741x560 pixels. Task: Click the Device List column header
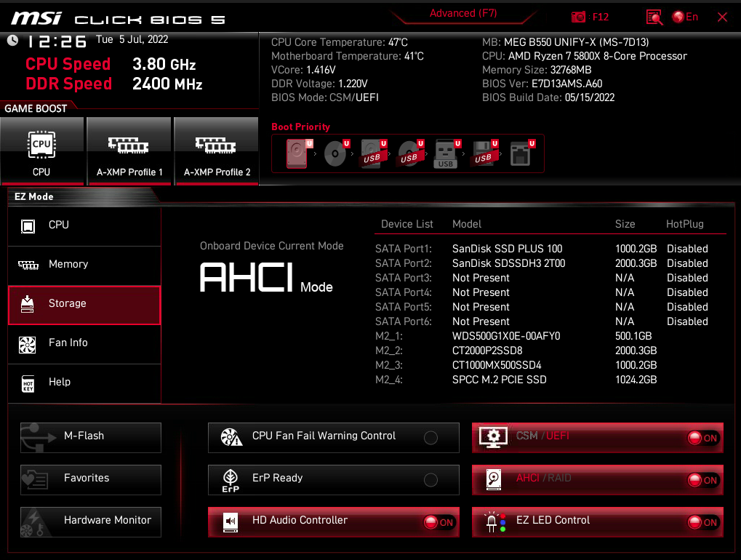407,224
